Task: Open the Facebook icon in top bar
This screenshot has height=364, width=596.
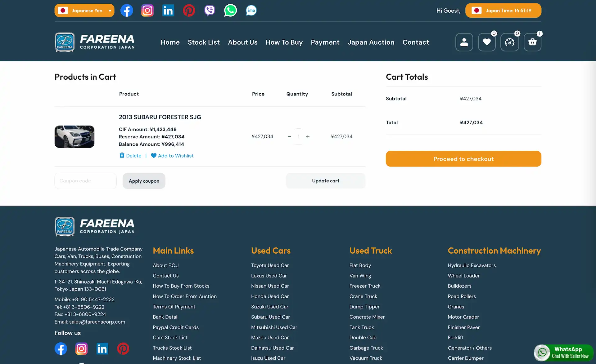Action: (127, 11)
